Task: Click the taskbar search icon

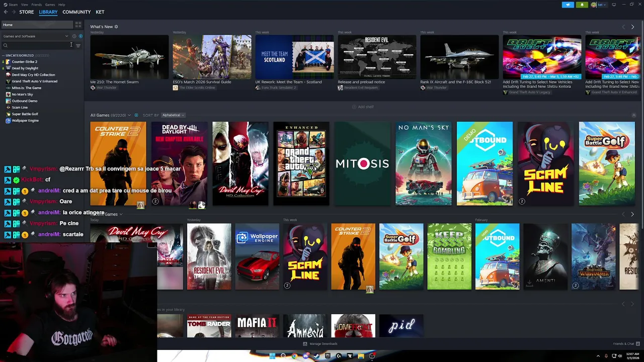Action: pyautogui.click(x=283, y=356)
